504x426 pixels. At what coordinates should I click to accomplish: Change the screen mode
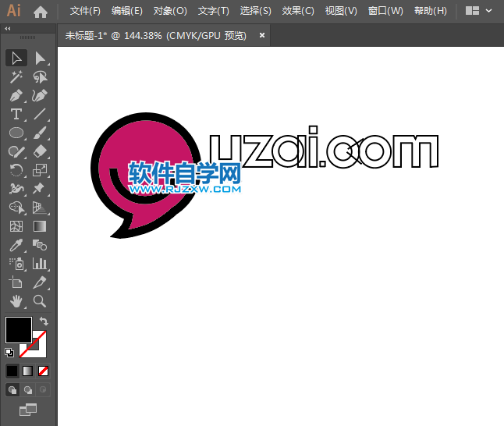point(28,410)
